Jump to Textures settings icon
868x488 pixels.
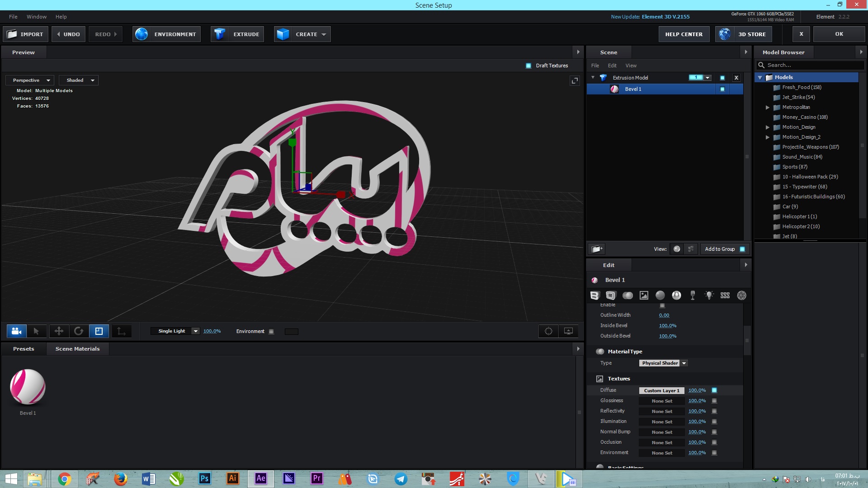click(x=644, y=296)
